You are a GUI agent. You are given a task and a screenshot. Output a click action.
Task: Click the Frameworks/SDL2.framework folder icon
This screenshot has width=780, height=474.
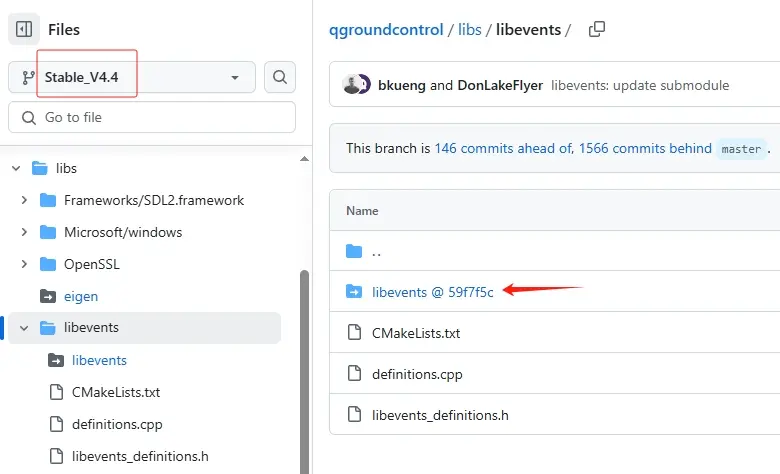coord(48,200)
